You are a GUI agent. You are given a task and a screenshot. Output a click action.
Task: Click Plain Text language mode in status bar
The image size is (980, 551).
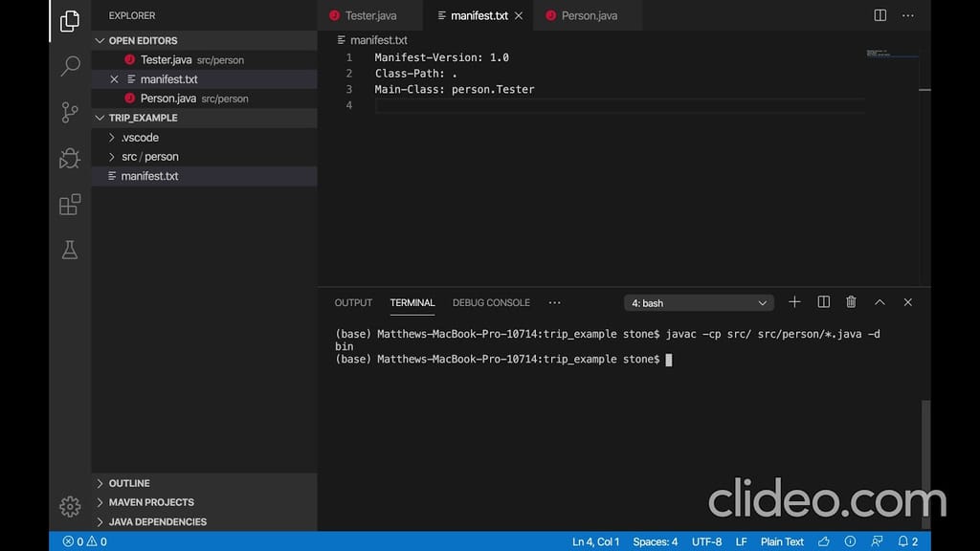782,541
